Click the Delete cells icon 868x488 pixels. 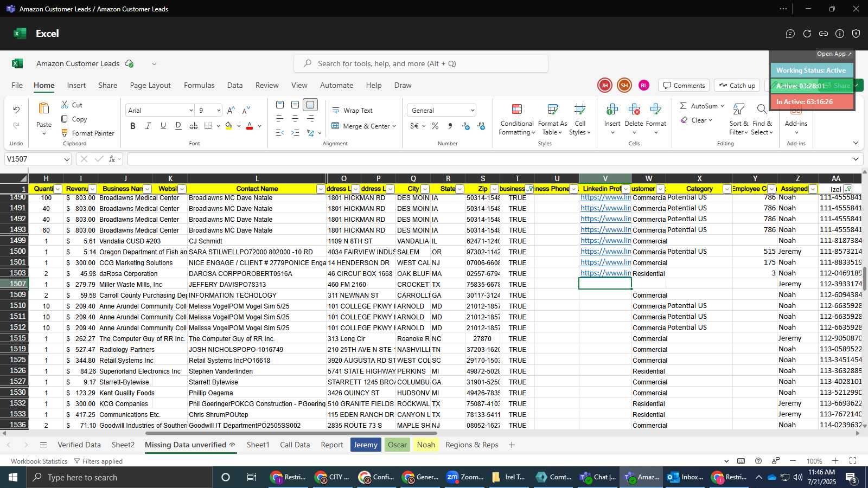click(634, 110)
